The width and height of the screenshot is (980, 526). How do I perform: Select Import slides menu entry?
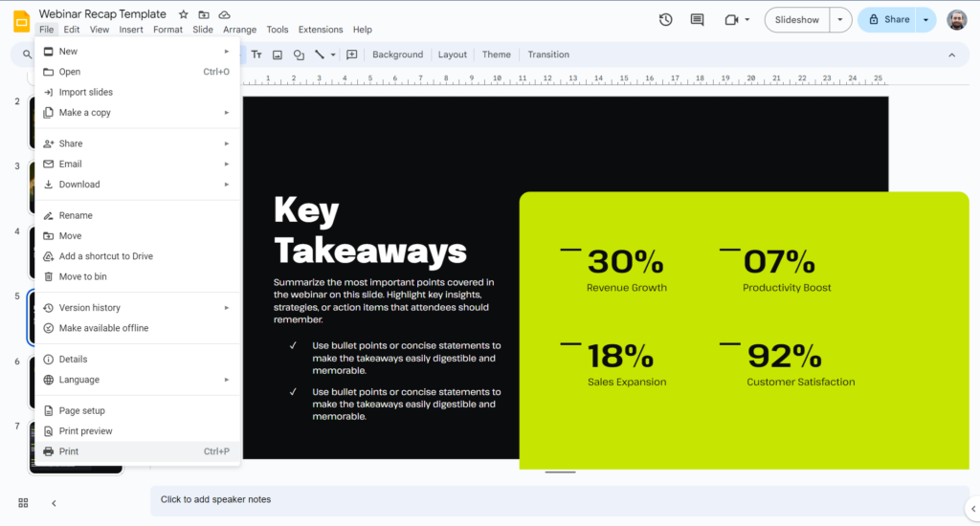137,92
